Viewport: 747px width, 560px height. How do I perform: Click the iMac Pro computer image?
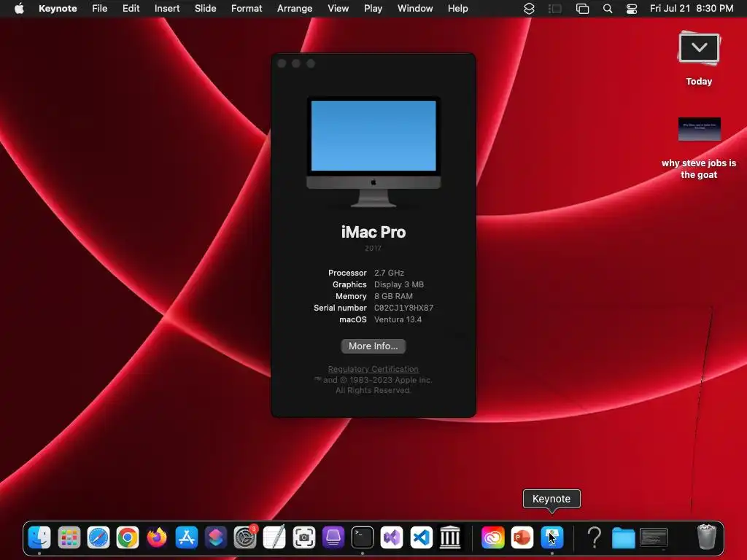click(373, 152)
